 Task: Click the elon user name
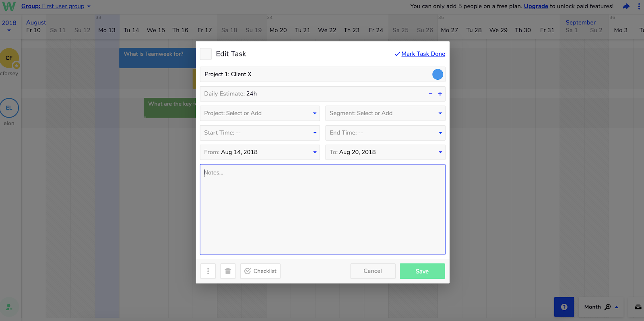pos(9,124)
